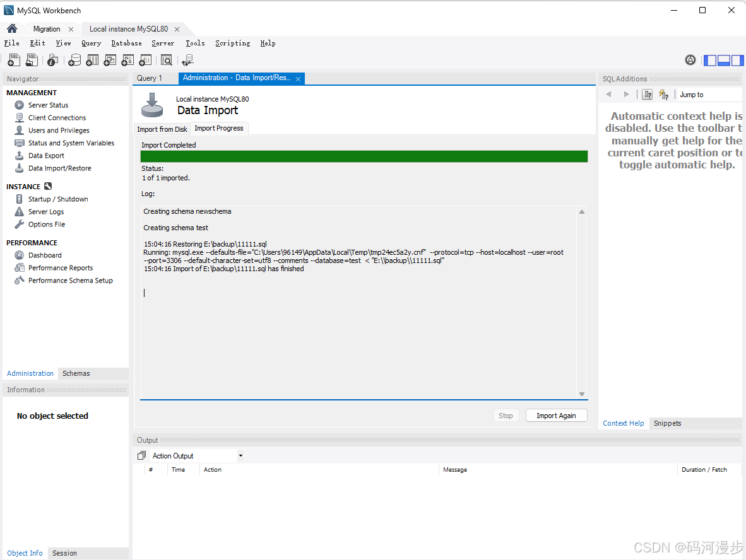This screenshot has height=560, width=746.
Task: Get context help for caret position icon
Action: pos(647,94)
